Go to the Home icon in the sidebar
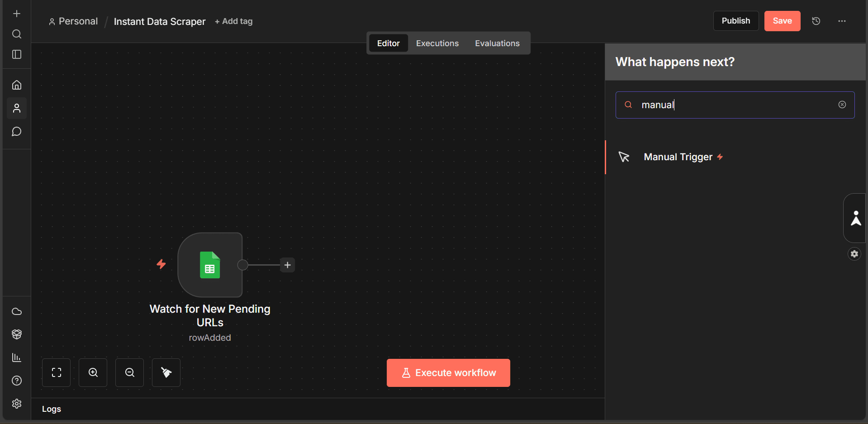868x424 pixels. 17,85
